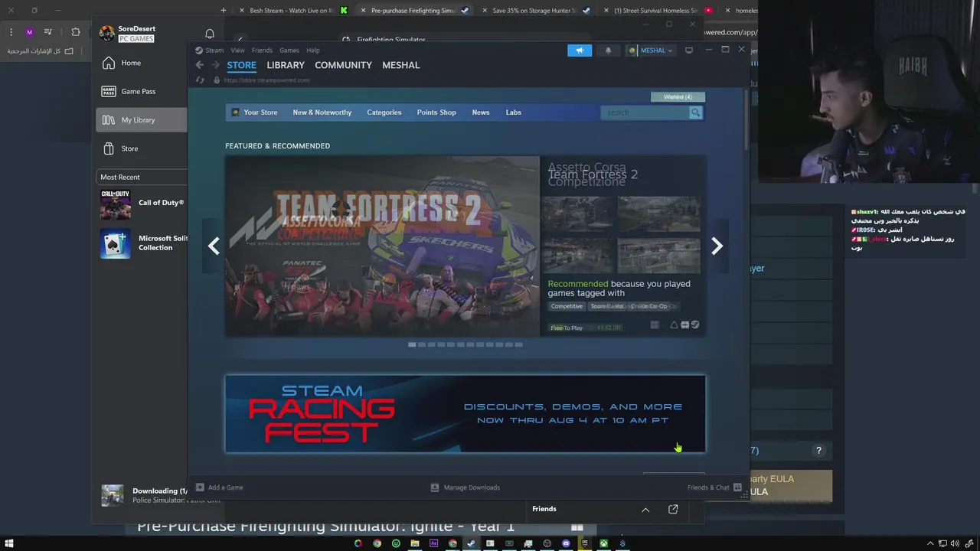Go forward using Steam forward arrow
980x551 pixels.
(214, 65)
